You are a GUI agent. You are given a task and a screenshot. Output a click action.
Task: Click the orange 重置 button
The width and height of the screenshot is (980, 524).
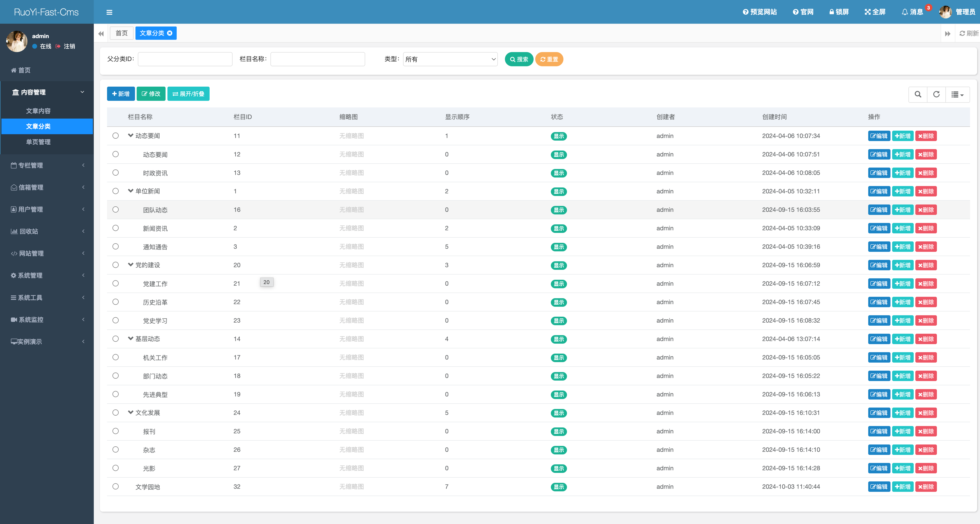click(x=549, y=59)
